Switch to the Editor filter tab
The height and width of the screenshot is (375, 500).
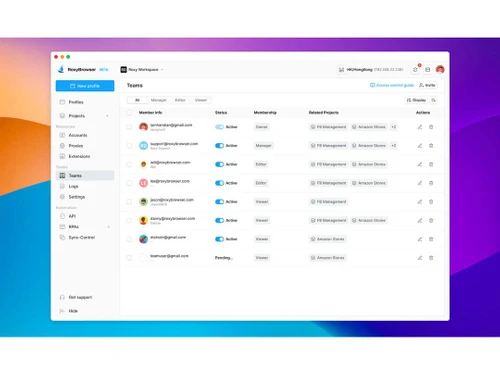[180, 100]
